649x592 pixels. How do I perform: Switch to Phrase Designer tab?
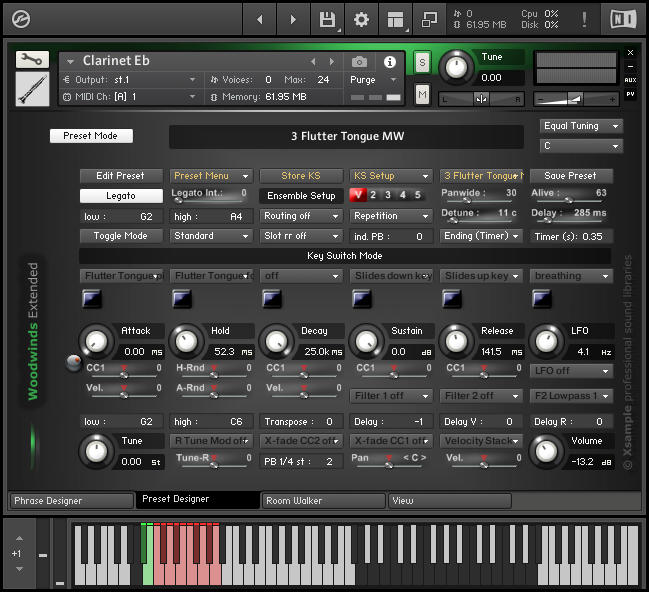coord(71,501)
